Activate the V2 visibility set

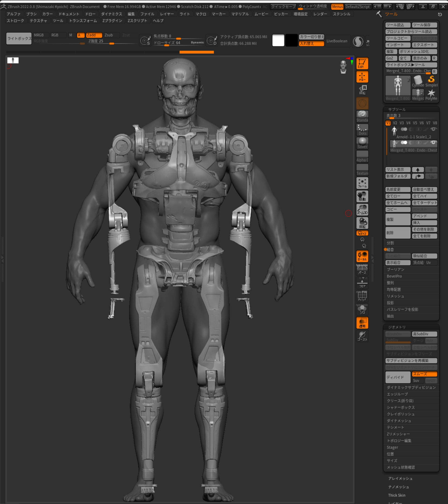tap(395, 123)
